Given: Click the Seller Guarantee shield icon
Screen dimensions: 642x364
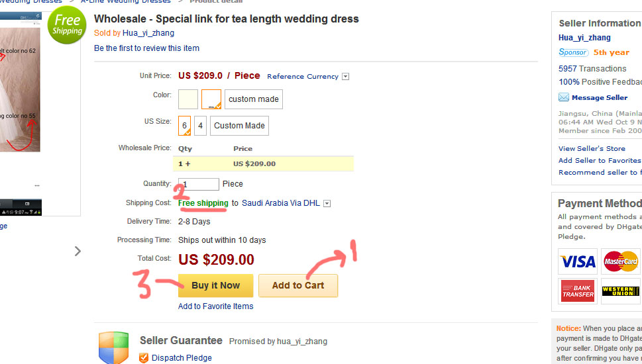Looking at the screenshot, I should (113, 347).
